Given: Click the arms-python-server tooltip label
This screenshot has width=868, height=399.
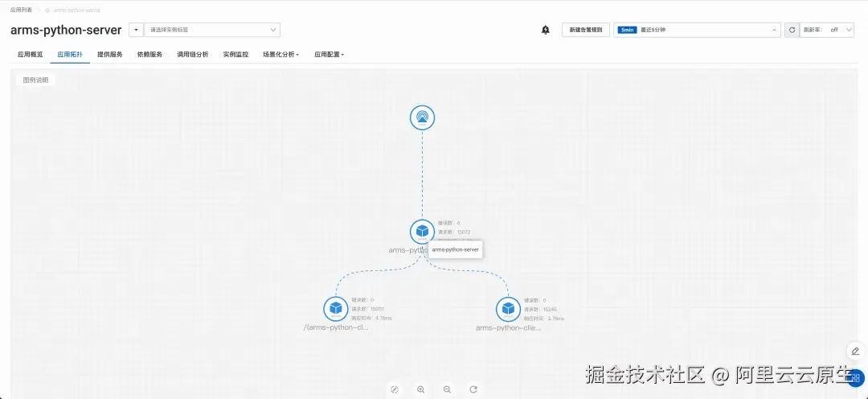Looking at the screenshot, I should (x=457, y=249).
